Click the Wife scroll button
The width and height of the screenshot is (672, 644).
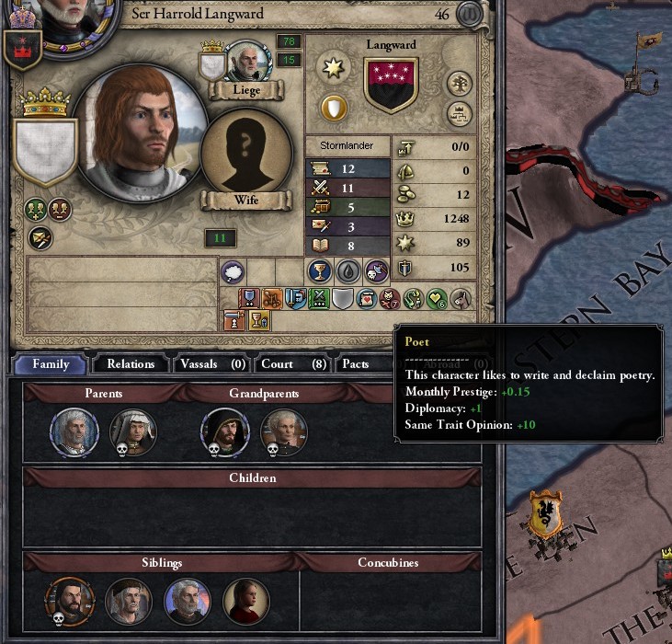tap(246, 200)
